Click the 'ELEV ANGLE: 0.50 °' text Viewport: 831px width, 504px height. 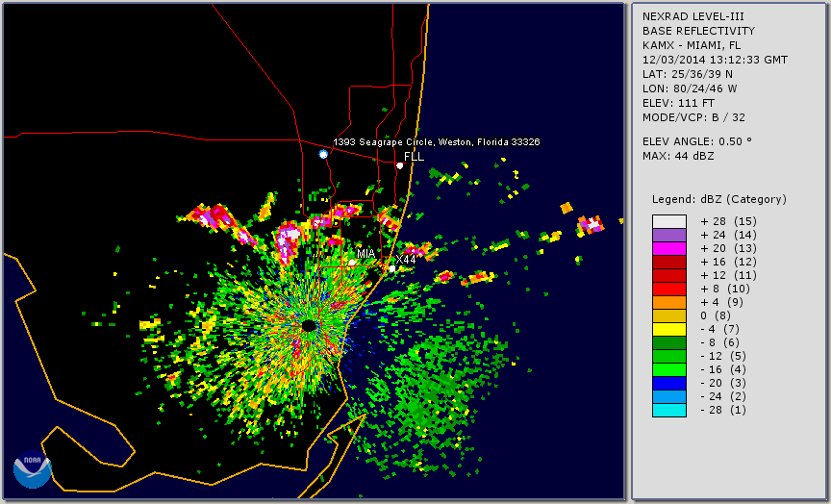pos(697,141)
